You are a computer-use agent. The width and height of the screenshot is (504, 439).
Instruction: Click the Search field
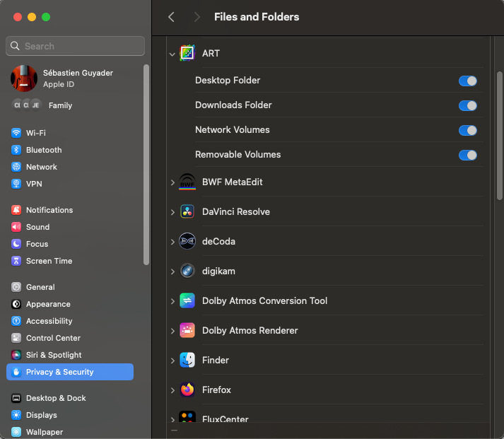(x=75, y=46)
